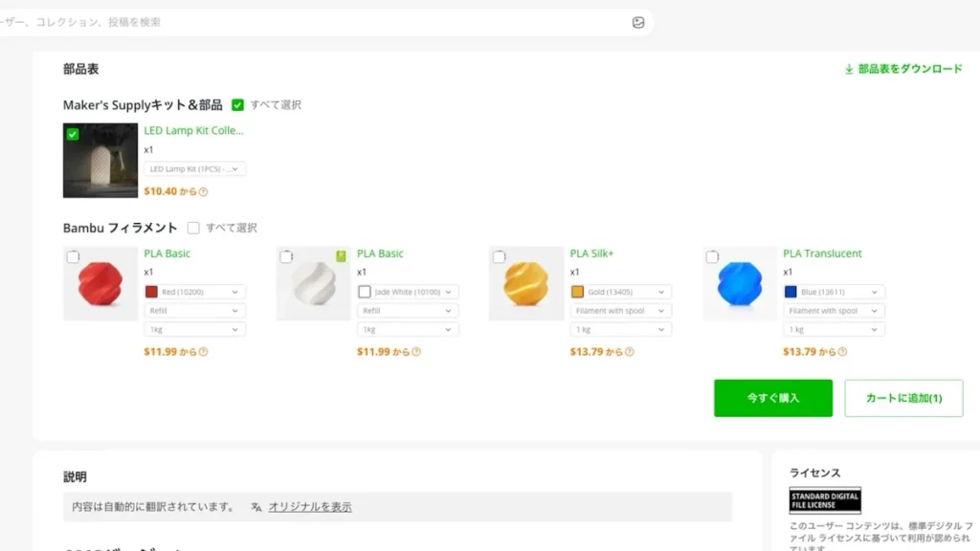Open PLA Basic link for red filament
980x551 pixels.
[167, 253]
